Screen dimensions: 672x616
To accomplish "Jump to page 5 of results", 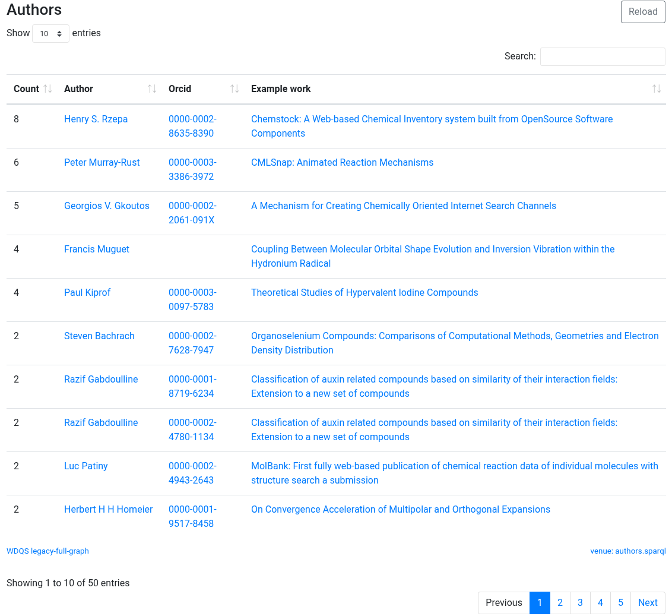I will pyautogui.click(x=620, y=603).
